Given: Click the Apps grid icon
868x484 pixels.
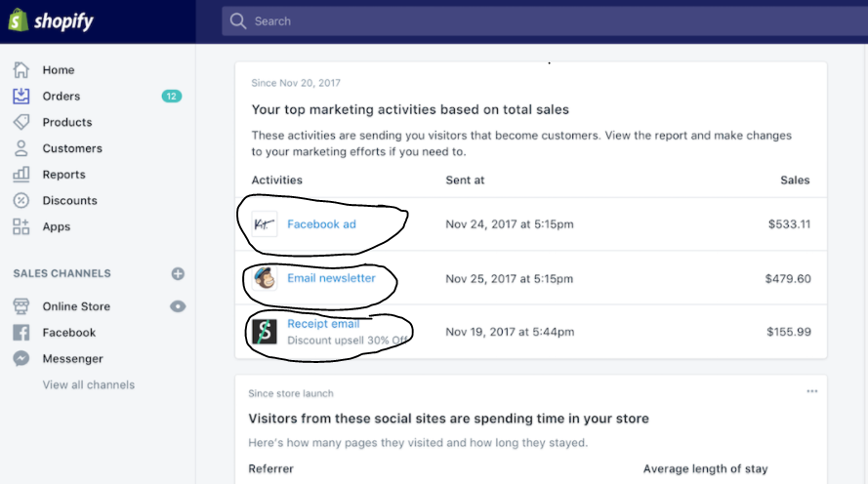Looking at the screenshot, I should pyautogui.click(x=21, y=226).
